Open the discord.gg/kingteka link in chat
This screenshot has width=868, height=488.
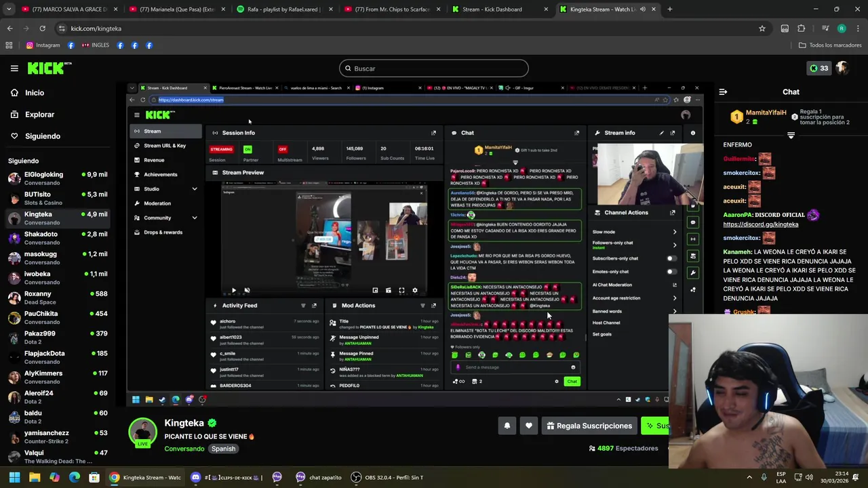[760, 224]
